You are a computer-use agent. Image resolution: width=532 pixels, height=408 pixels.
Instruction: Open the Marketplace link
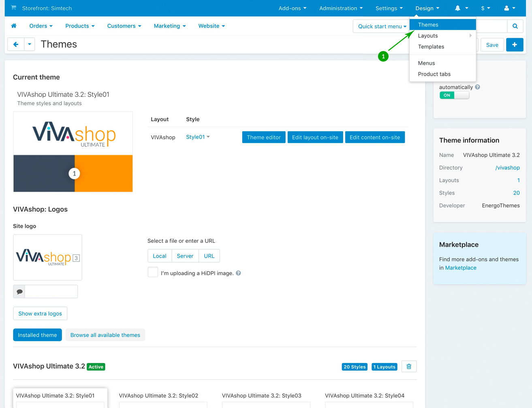point(460,268)
